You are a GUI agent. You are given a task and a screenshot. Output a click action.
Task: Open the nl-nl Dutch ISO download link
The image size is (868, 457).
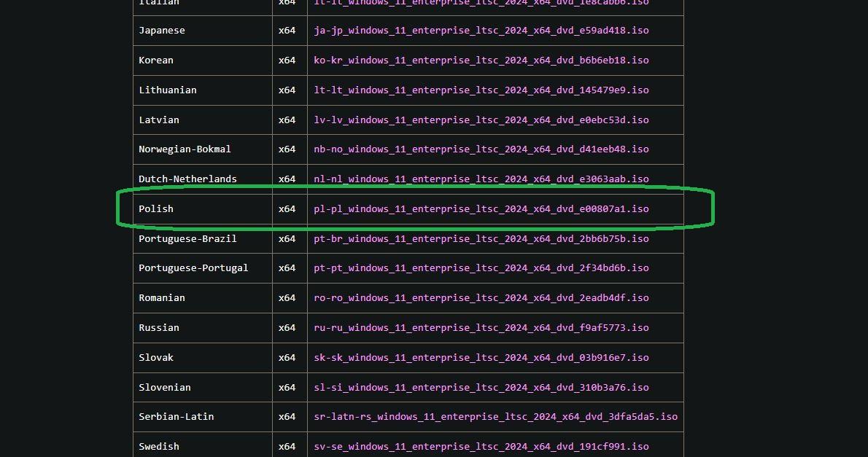[x=481, y=179]
